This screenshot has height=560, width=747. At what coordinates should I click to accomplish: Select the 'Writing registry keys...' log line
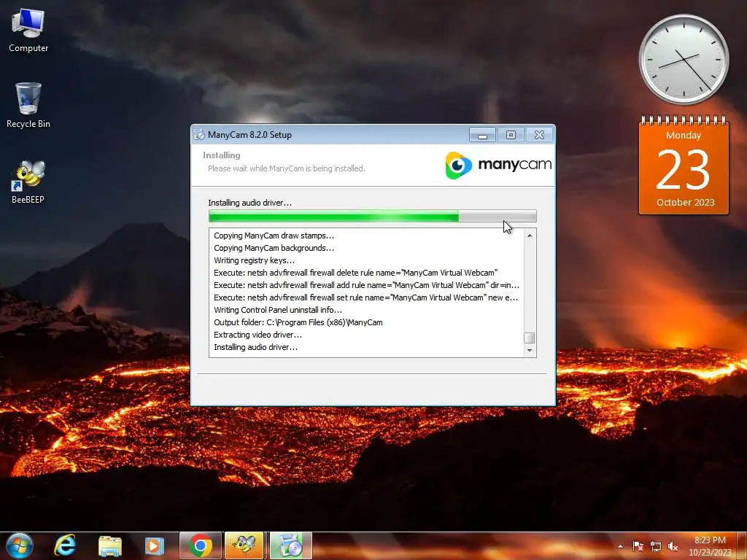pos(255,260)
